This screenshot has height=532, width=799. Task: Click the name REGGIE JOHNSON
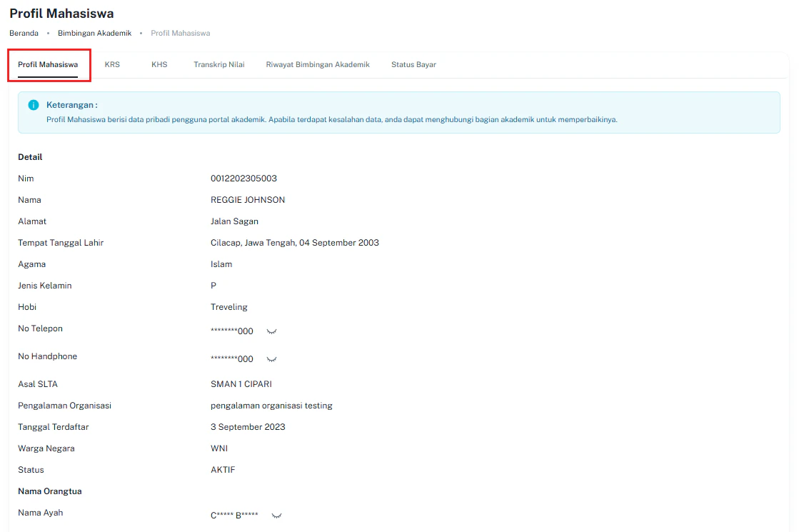(x=248, y=200)
